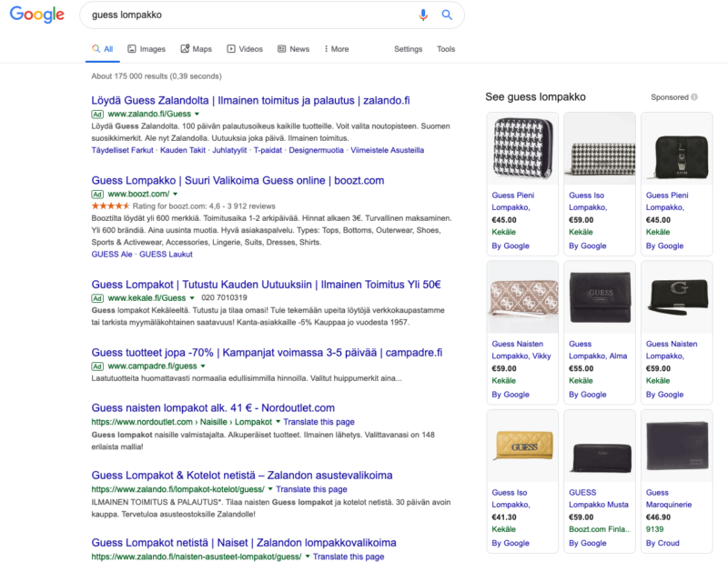
Task: Open beige logo Vikky wallet thumbnail
Action: pyautogui.click(x=522, y=297)
